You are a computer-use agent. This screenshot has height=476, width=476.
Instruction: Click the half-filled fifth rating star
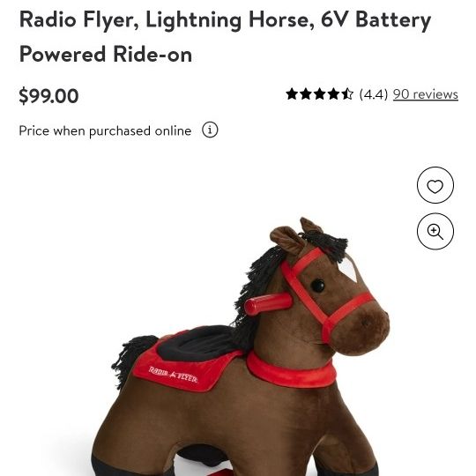coord(347,94)
